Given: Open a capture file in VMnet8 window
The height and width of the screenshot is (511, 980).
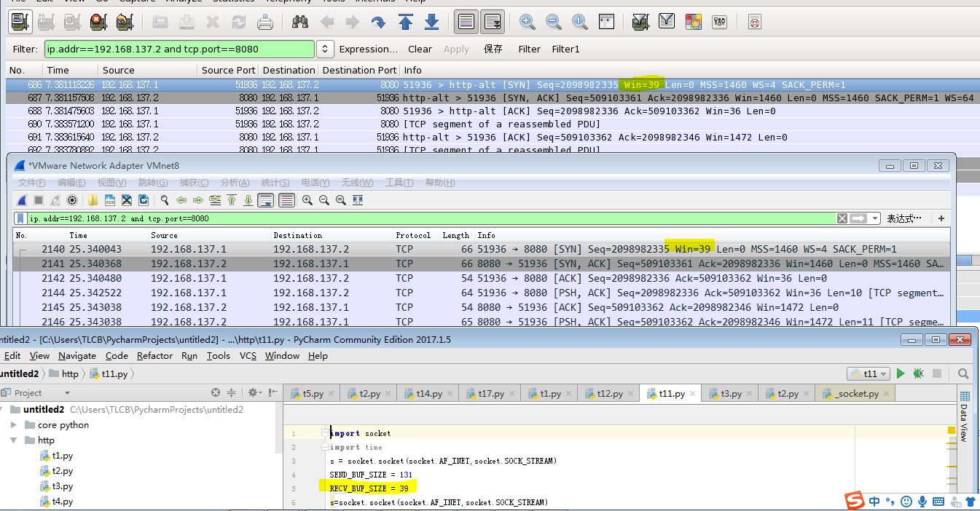Looking at the screenshot, I should click(x=93, y=200).
